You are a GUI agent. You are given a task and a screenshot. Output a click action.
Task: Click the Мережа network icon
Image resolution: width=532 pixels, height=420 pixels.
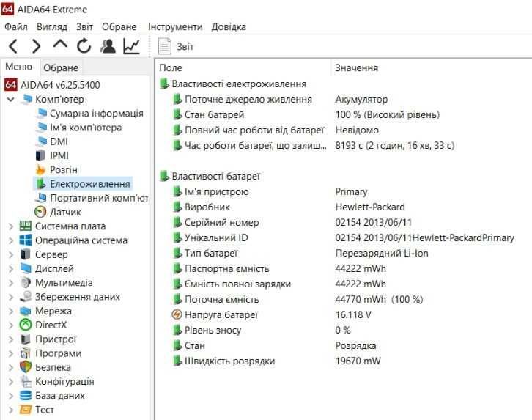point(26,311)
